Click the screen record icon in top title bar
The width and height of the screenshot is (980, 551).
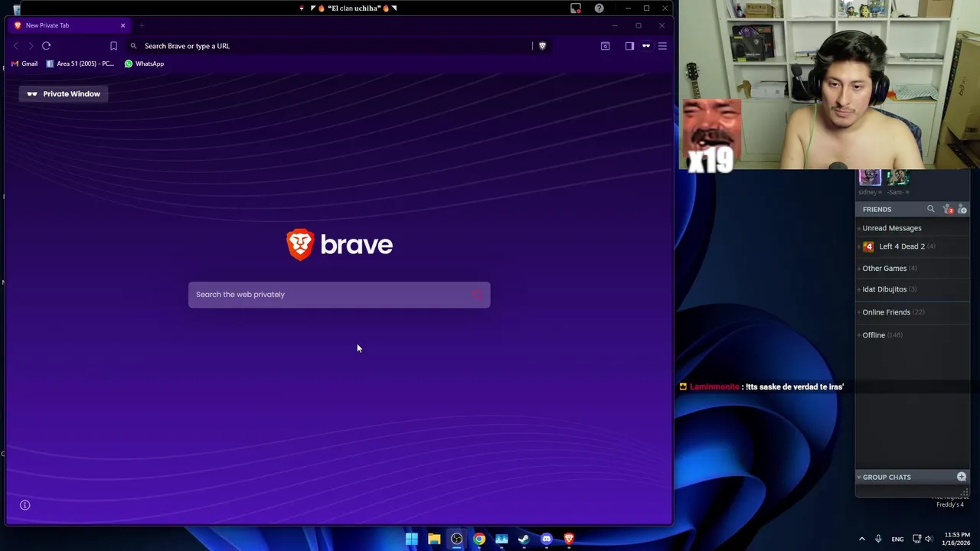click(x=576, y=8)
